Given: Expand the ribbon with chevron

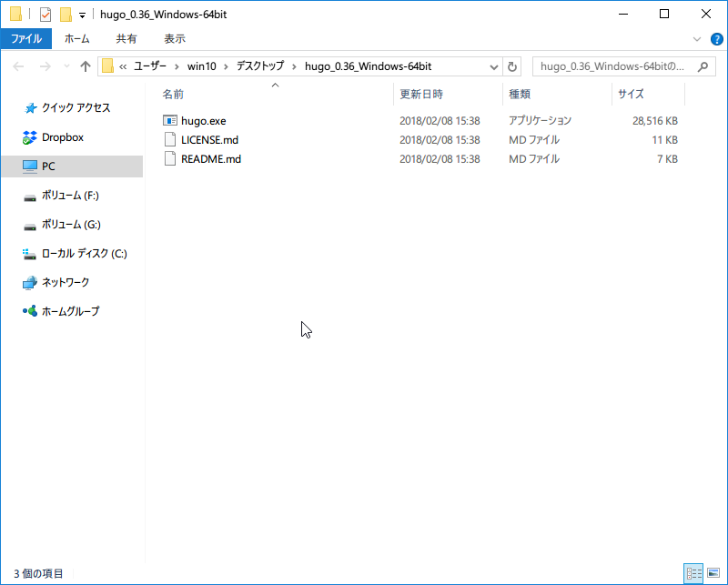Looking at the screenshot, I should tap(697, 39).
